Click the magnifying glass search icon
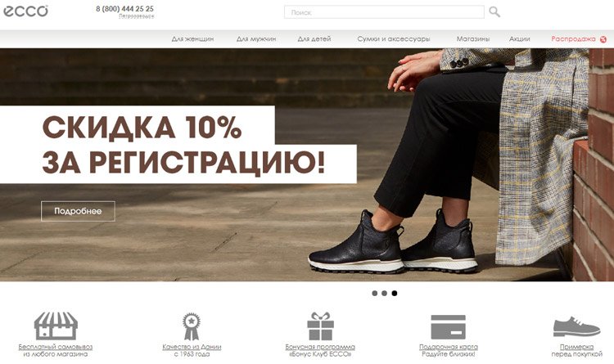 [x=494, y=12]
